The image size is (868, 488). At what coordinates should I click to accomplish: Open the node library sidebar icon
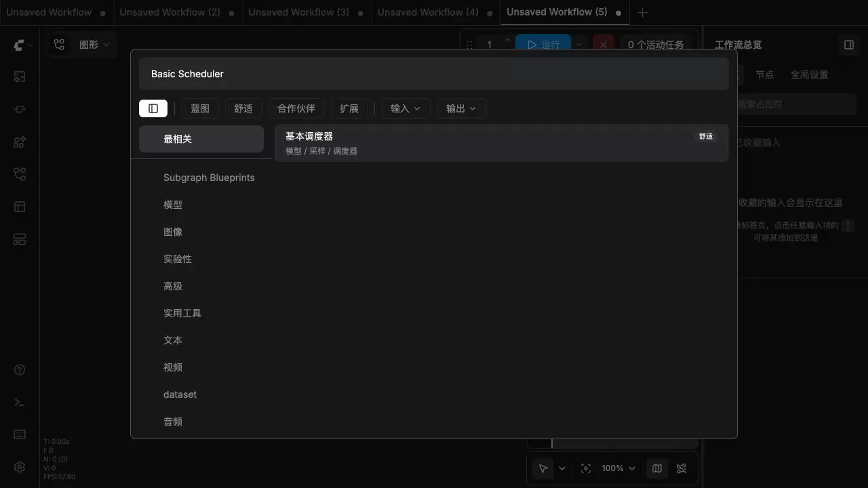point(20,109)
